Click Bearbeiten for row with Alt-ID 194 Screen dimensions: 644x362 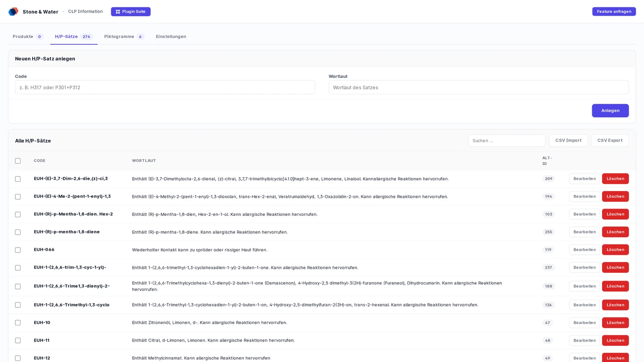click(x=584, y=196)
